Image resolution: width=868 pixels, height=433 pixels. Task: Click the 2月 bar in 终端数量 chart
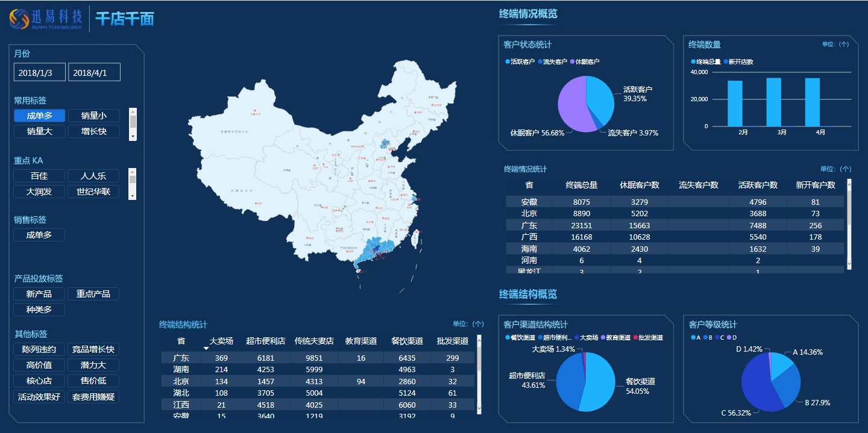pyautogui.click(x=735, y=104)
